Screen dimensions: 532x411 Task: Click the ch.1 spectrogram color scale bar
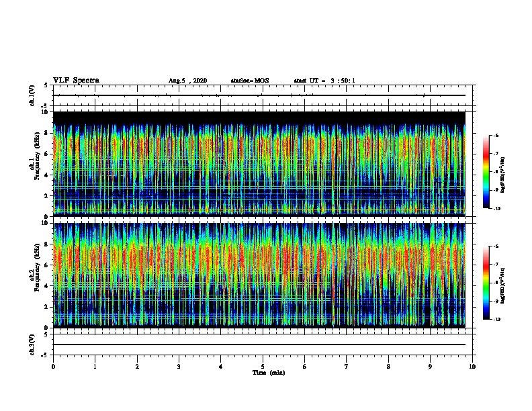click(x=486, y=172)
